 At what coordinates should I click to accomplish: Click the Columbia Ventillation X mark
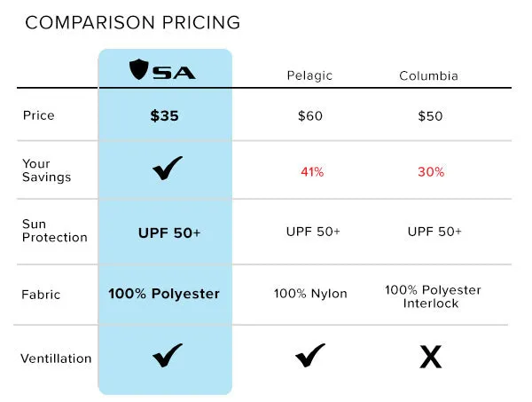tap(431, 357)
